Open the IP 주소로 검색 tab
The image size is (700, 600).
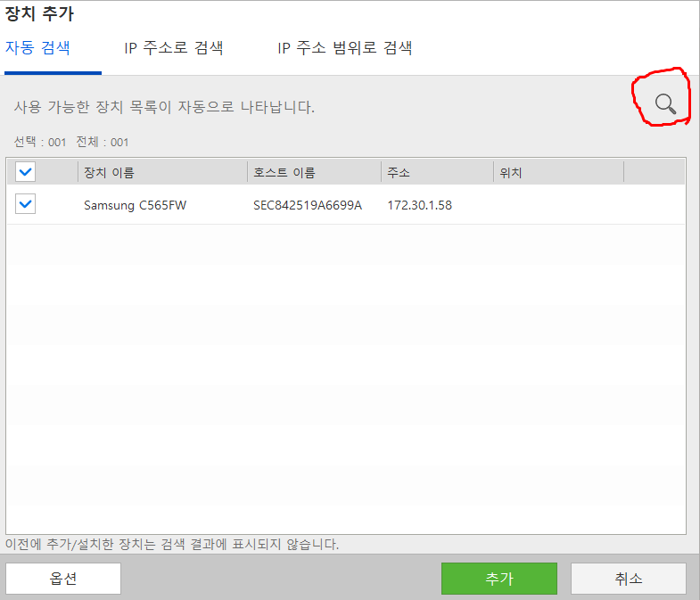[x=174, y=48]
